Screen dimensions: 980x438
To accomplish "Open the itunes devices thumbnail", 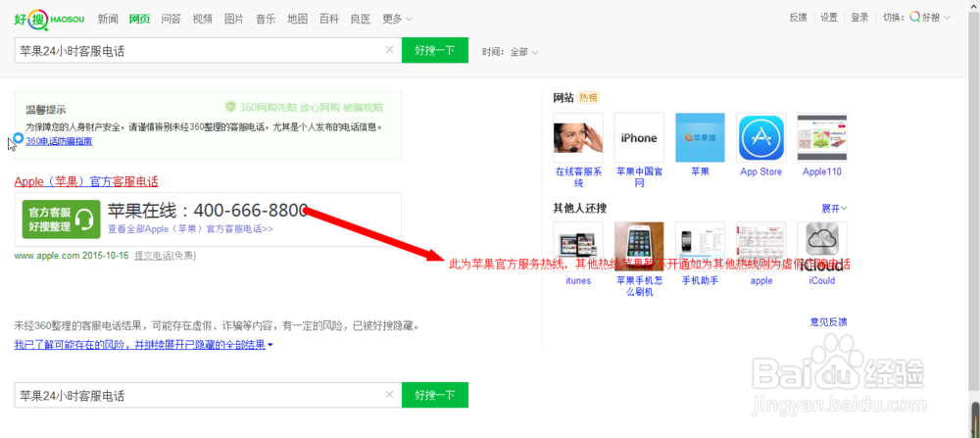I will [578, 247].
